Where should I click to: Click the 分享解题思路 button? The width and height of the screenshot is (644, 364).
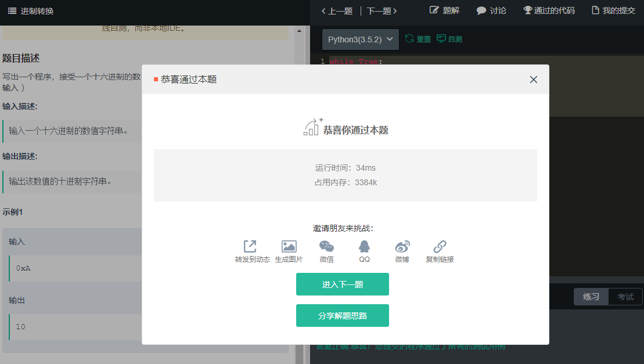coord(343,316)
